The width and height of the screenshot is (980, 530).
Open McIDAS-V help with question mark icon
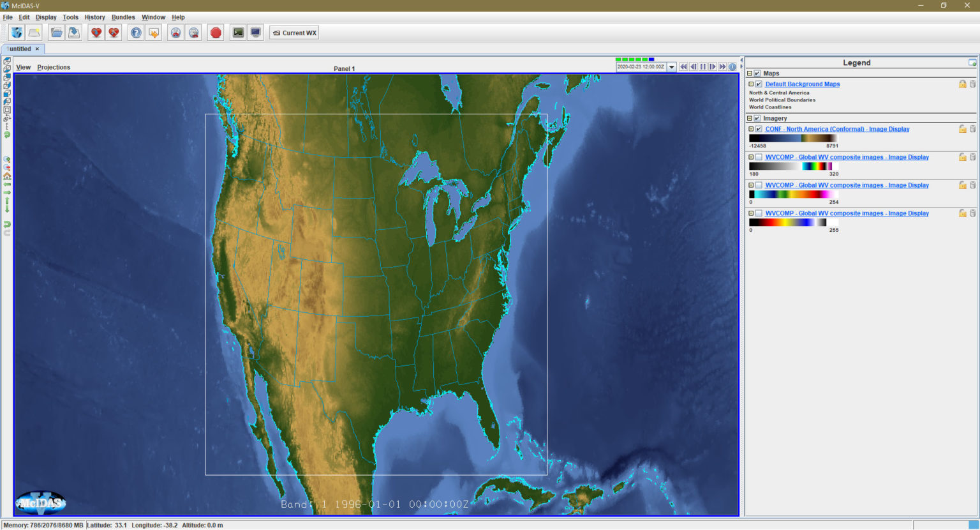(136, 32)
